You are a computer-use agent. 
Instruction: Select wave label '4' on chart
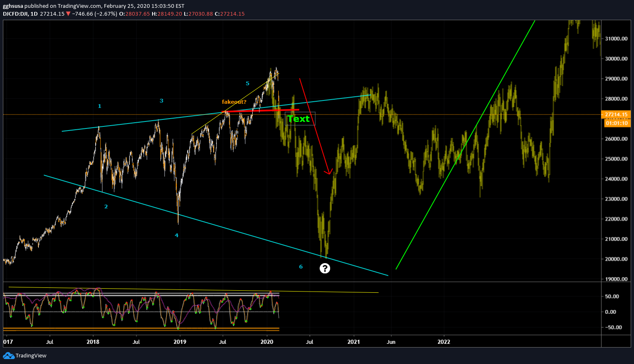tap(176, 236)
